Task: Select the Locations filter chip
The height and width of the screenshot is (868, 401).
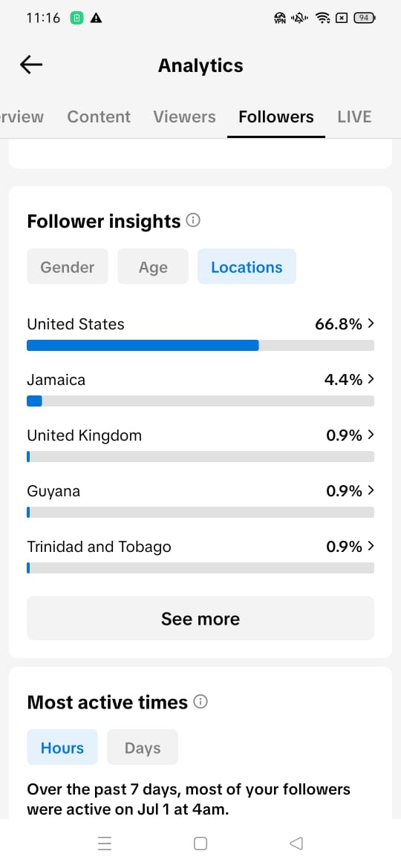Action: (x=247, y=267)
